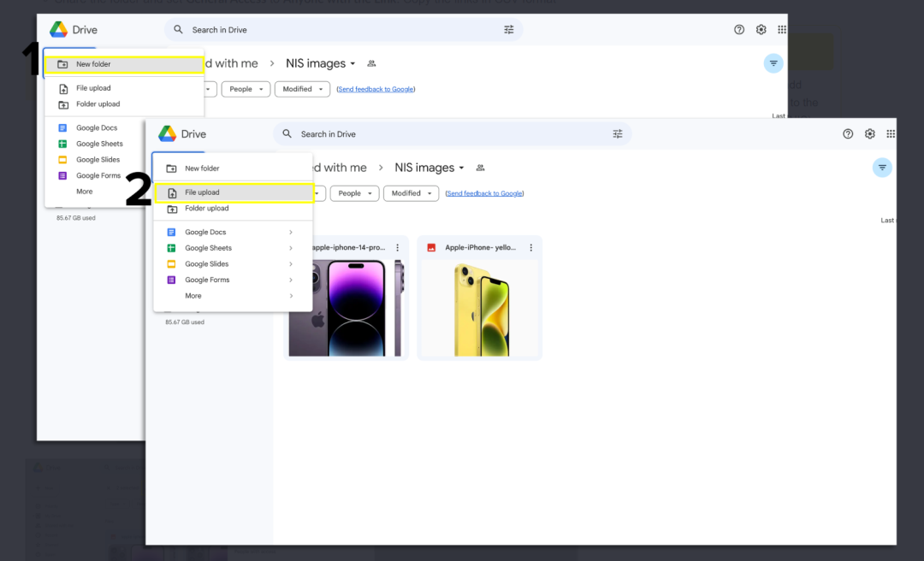Open Modified filter dropdown in front window
The width and height of the screenshot is (924, 561).
pyautogui.click(x=412, y=193)
